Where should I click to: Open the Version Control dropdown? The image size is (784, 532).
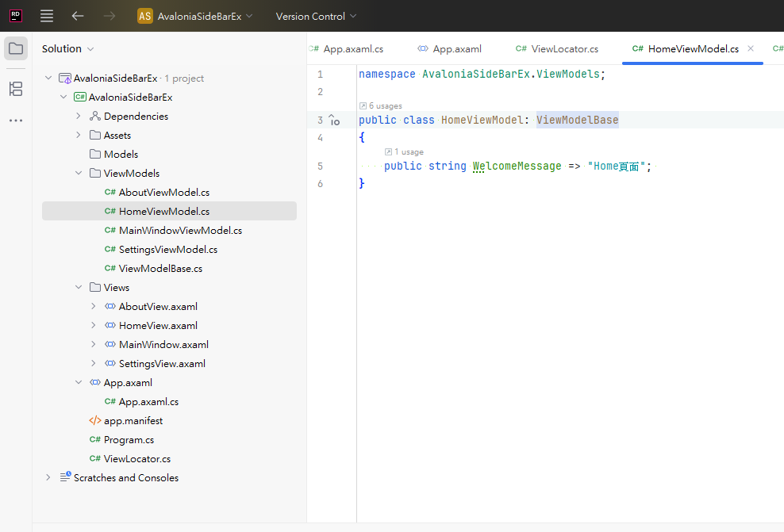(x=316, y=16)
